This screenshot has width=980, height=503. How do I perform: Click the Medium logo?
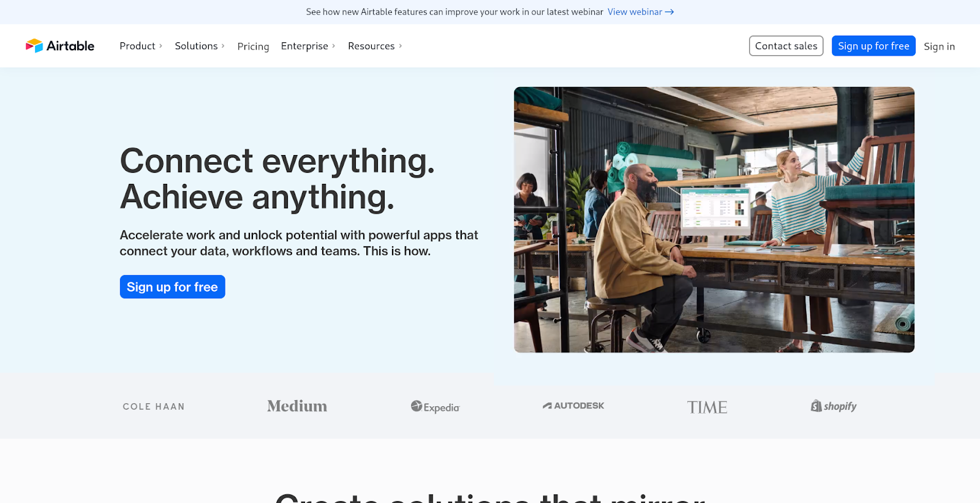pyautogui.click(x=297, y=406)
